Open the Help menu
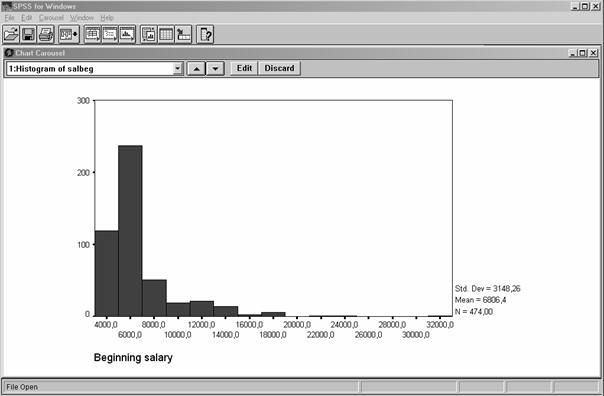 (x=107, y=18)
